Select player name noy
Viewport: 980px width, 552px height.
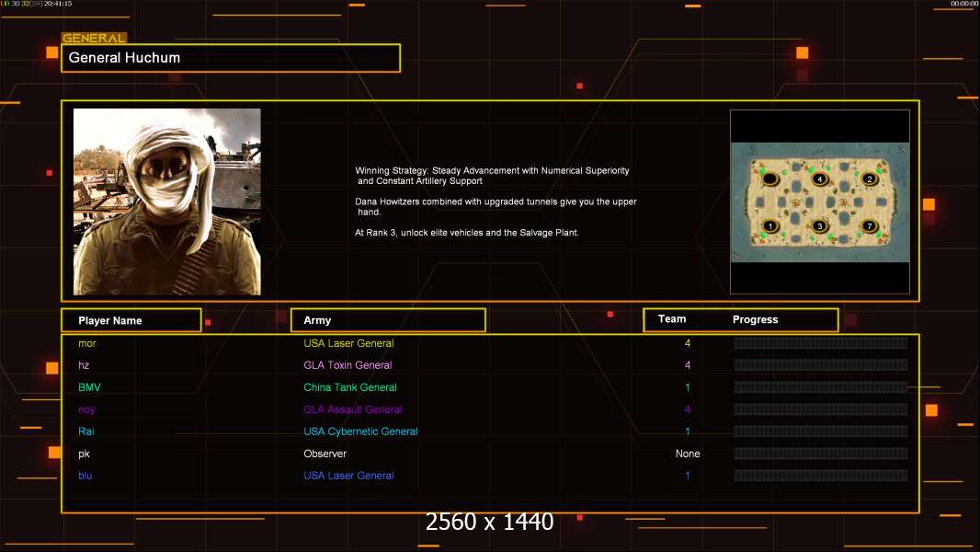click(86, 410)
